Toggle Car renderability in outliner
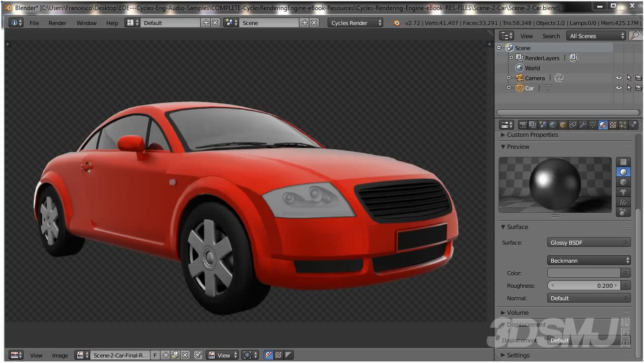The image size is (644, 363). pyautogui.click(x=638, y=88)
